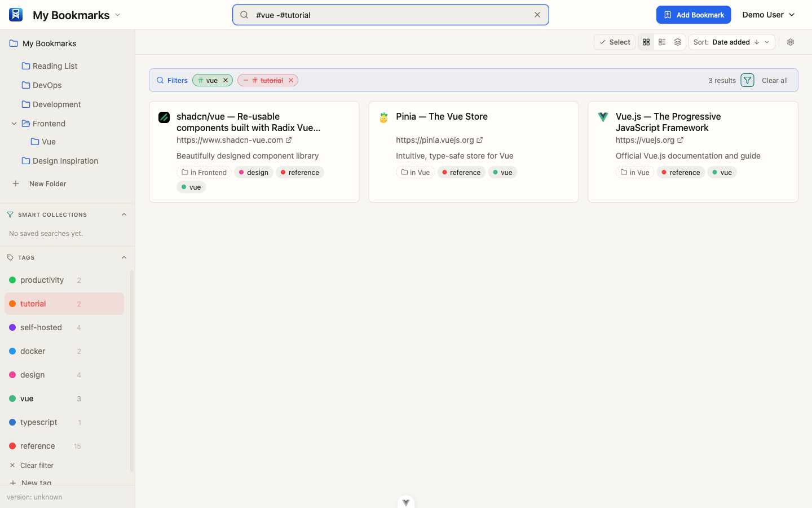Filter by the typescript tag
This screenshot has height=508, width=812.
64,422
